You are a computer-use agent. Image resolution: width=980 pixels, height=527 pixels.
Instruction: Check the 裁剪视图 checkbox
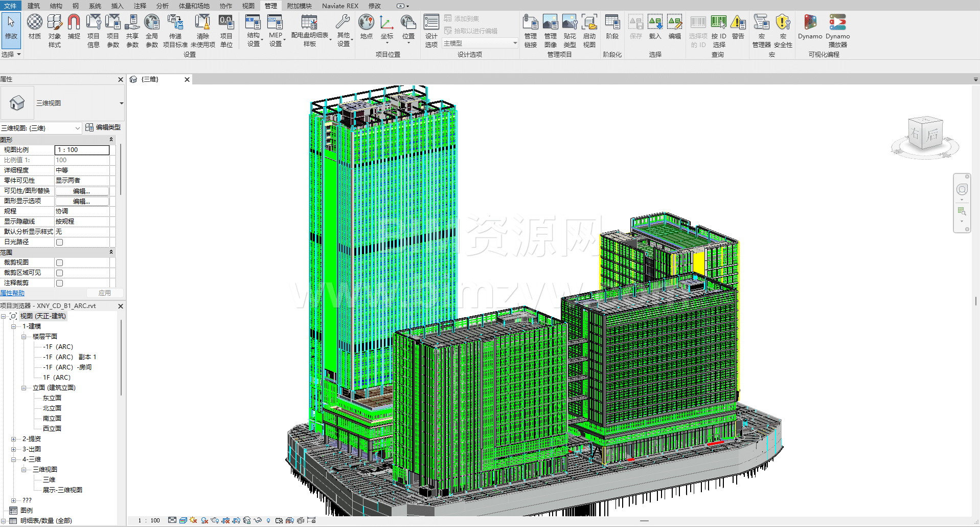click(59, 262)
